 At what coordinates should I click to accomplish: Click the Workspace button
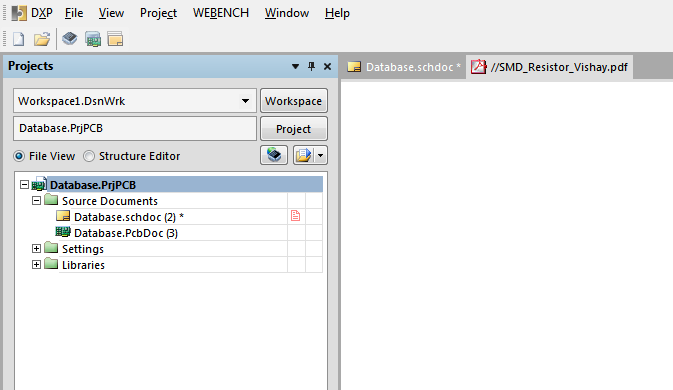[294, 101]
